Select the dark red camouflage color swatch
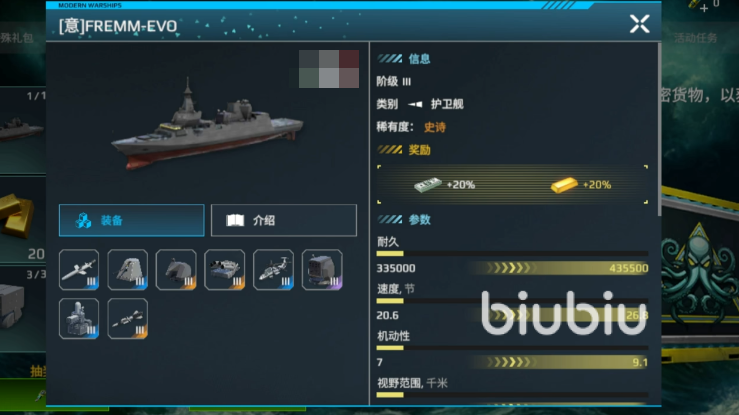Image resolution: width=739 pixels, height=415 pixels. pos(349,59)
